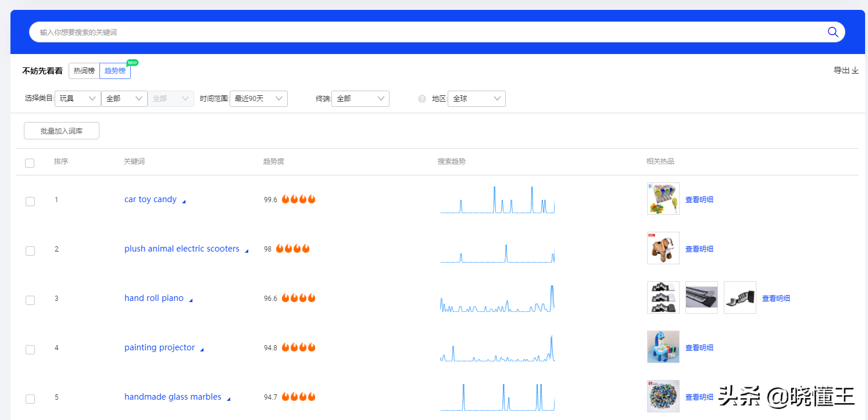This screenshot has width=868, height=420.
Task: Open the 玩具 category dropdown
Action: click(78, 99)
